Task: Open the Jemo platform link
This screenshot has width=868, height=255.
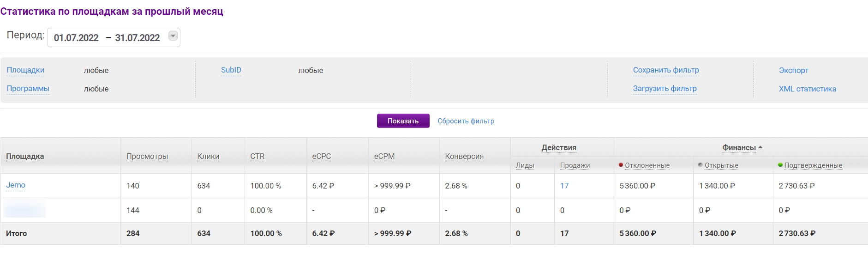Action: [16, 185]
